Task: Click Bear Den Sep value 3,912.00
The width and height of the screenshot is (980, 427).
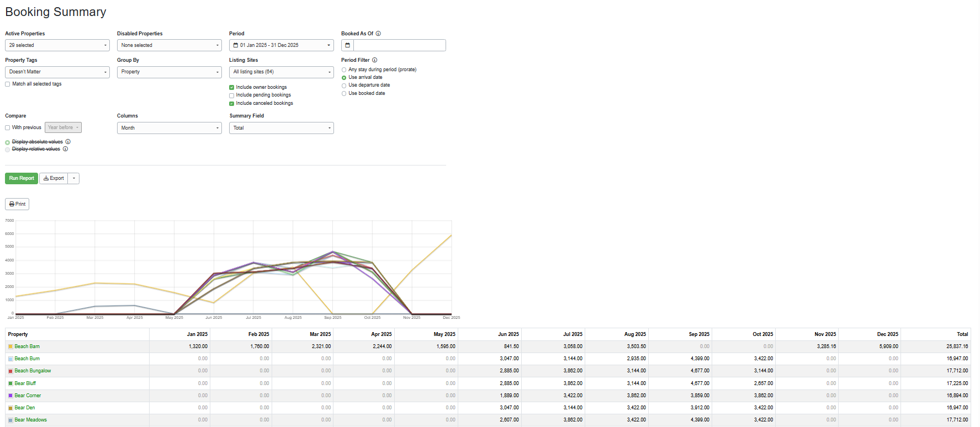Action: coord(700,408)
